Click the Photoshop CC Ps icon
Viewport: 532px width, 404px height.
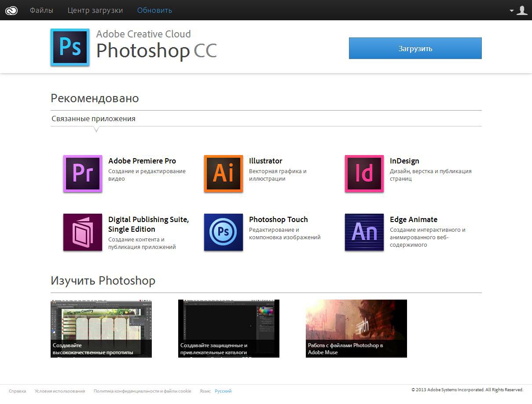(x=70, y=47)
